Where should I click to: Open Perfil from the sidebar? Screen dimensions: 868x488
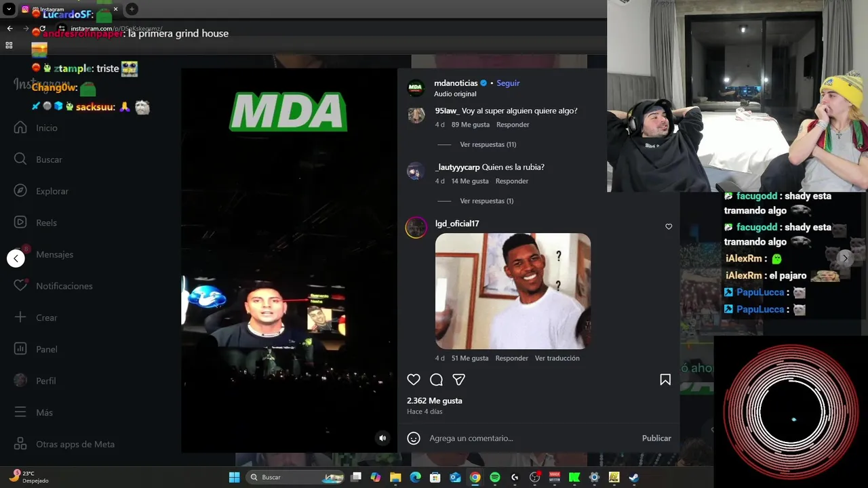coord(35,381)
